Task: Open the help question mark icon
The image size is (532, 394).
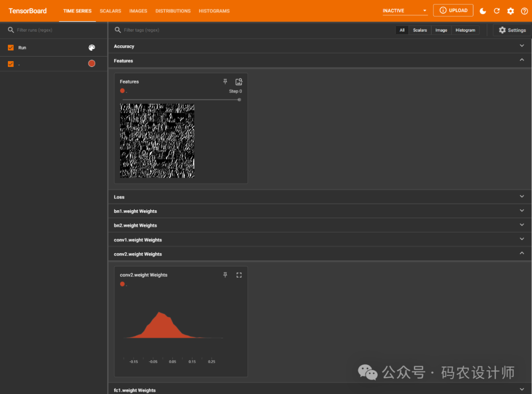Action: click(524, 11)
